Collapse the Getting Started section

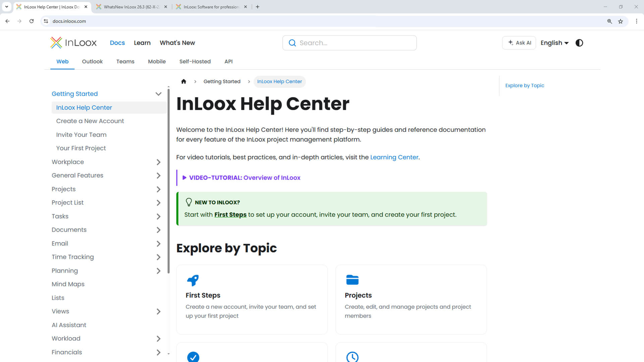coord(158,94)
